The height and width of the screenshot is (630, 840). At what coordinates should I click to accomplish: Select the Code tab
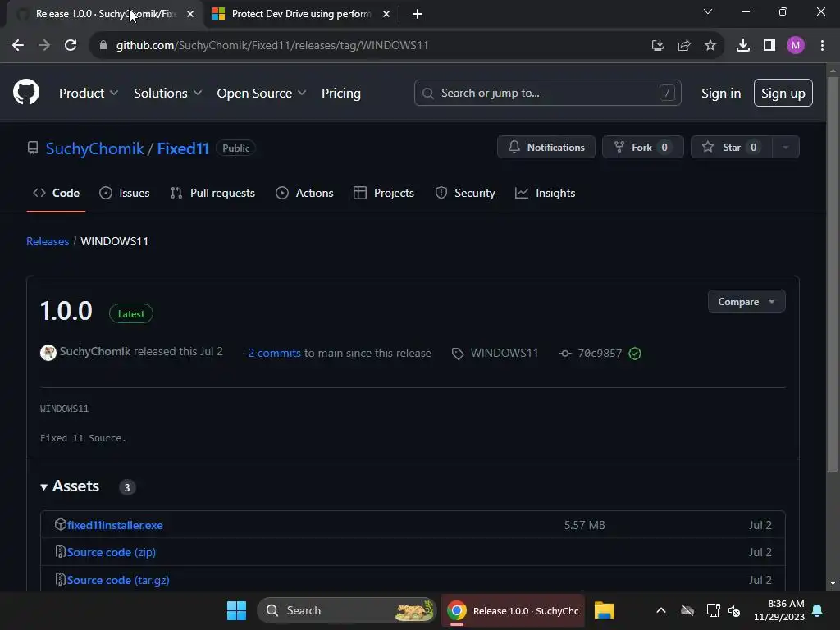click(56, 193)
